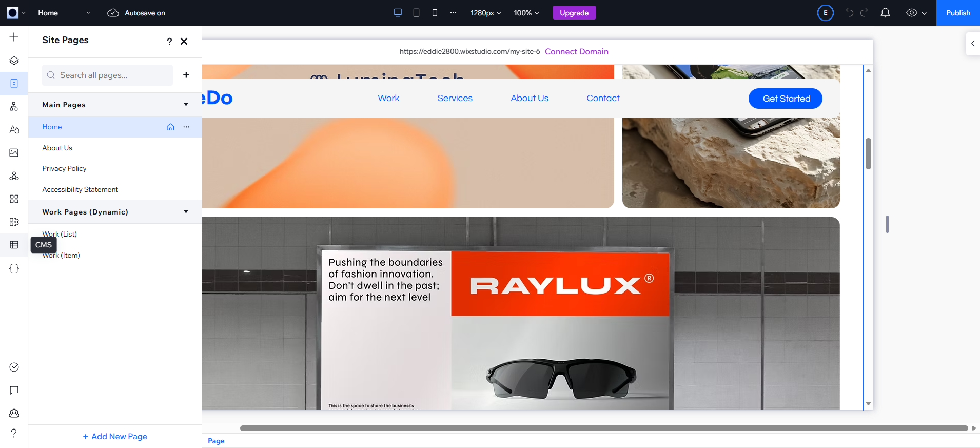
Task: Open the Media image icon in sidebar
Action: [14, 152]
